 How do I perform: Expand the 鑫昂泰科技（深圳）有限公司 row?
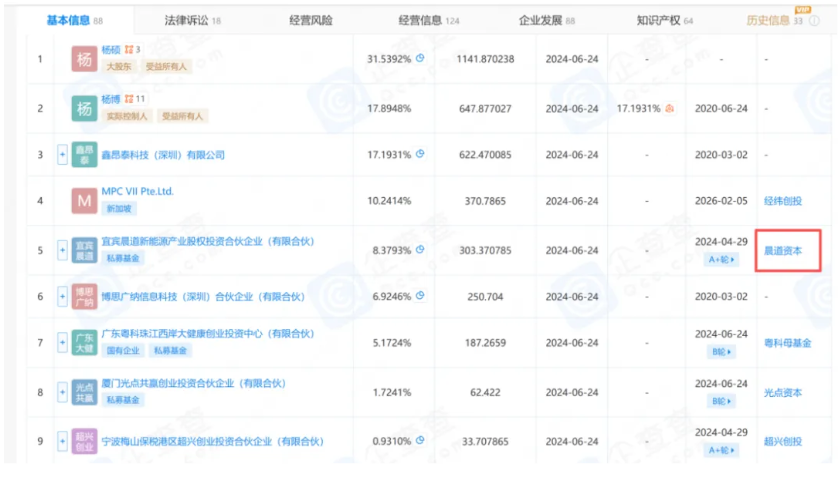[x=63, y=155]
